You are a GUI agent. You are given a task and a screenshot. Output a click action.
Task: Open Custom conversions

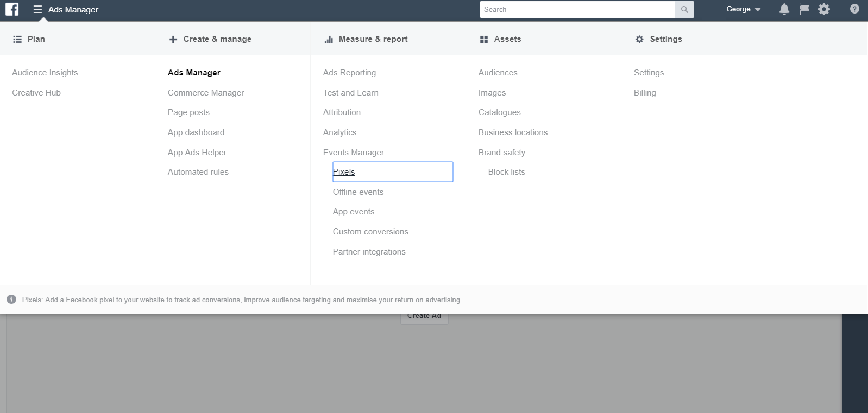tap(370, 232)
